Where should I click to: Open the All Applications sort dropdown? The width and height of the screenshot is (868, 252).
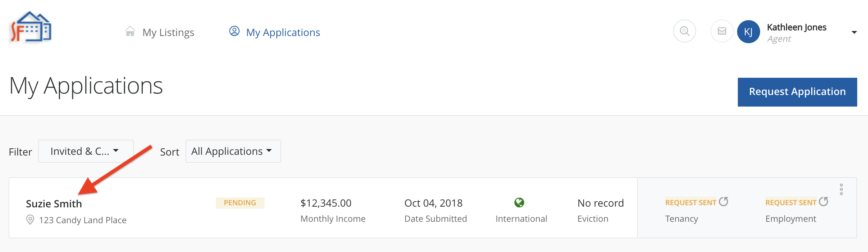(x=233, y=151)
